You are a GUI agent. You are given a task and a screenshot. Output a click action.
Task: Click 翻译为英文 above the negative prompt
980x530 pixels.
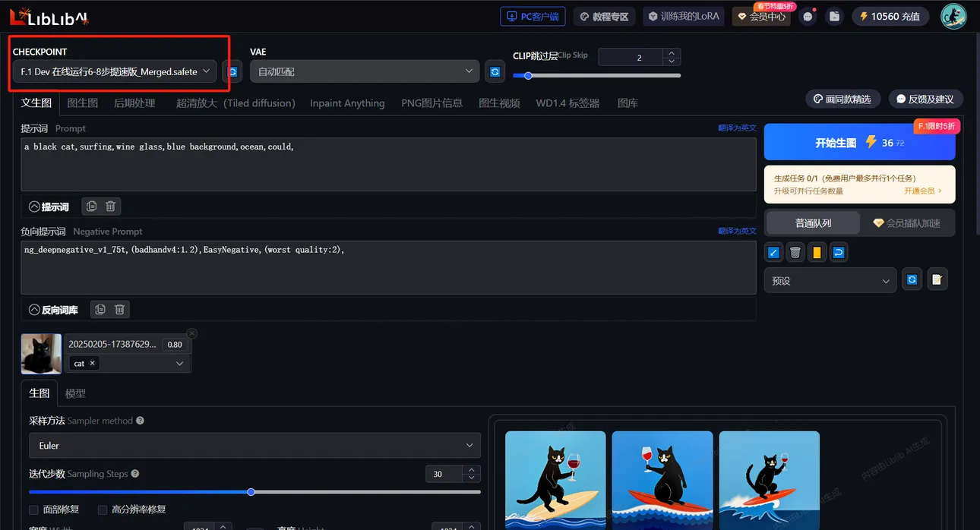tap(737, 231)
